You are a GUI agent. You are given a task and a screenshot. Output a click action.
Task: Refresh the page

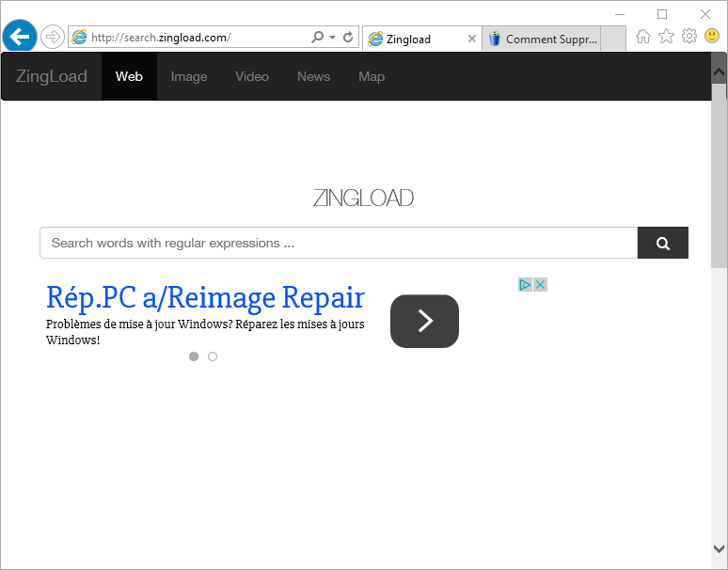click(x=348, y=37)
